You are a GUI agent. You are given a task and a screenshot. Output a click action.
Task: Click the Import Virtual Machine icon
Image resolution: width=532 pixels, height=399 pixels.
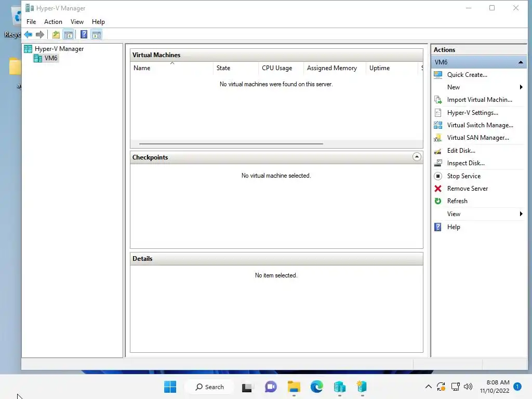tap(438, 100)
